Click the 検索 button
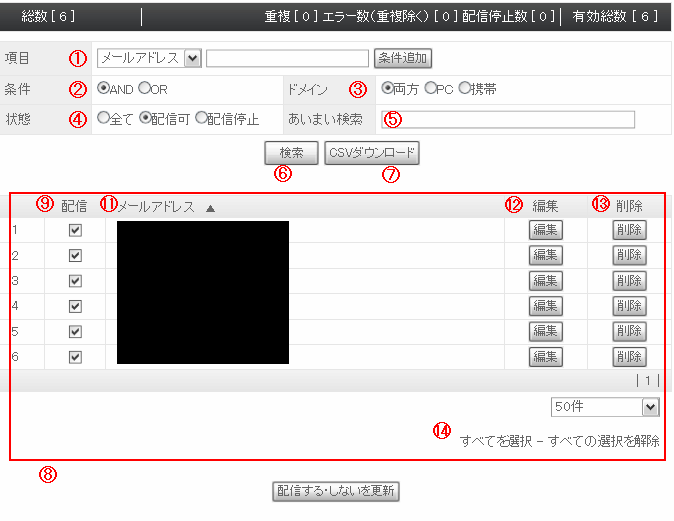The image size is (674, 521). pyautogui.click(x=291, y=153)
